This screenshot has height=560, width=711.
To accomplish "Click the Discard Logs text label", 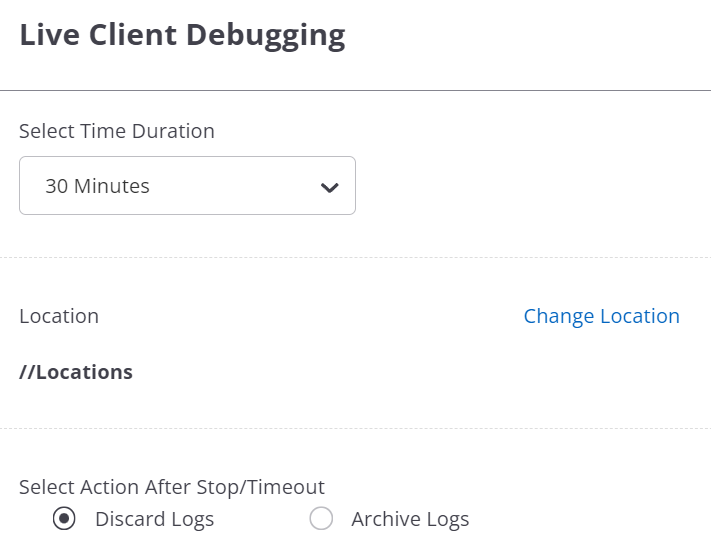I will 154,519.
